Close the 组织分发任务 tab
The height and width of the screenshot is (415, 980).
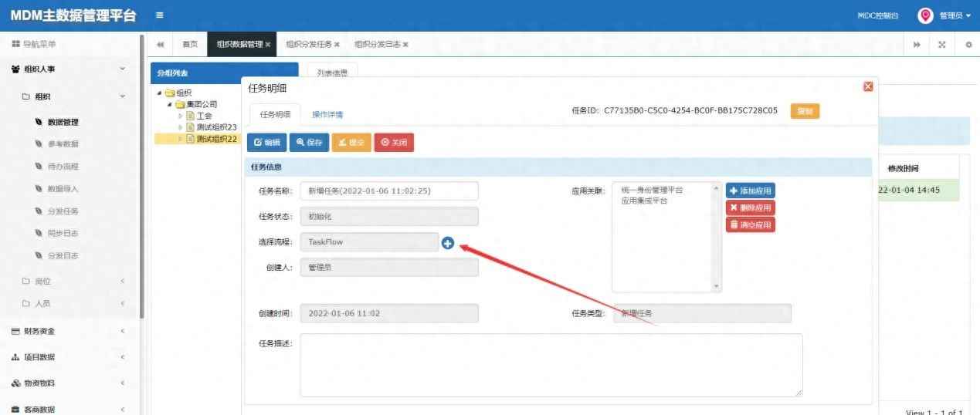point(337,45)
